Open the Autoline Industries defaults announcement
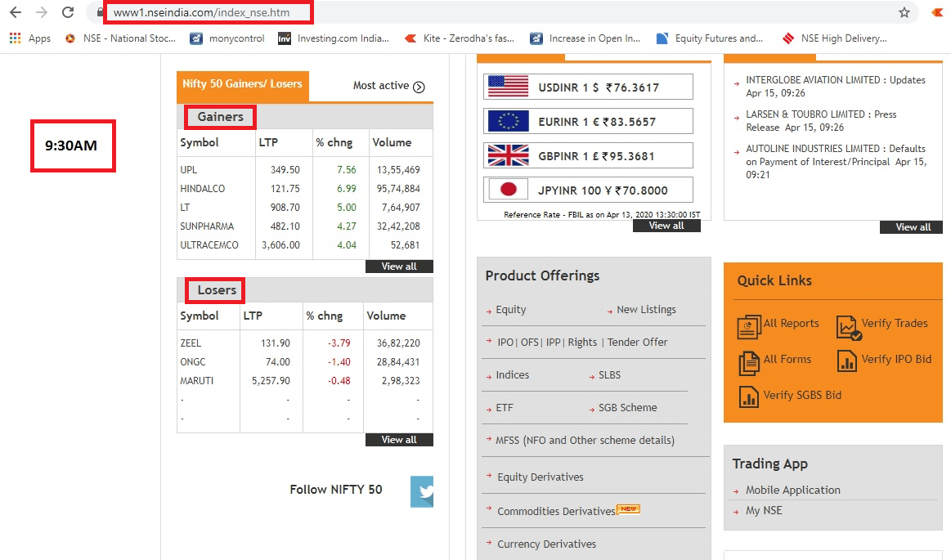The width and height of the screenshot is (951, 560). click(837, 161)
